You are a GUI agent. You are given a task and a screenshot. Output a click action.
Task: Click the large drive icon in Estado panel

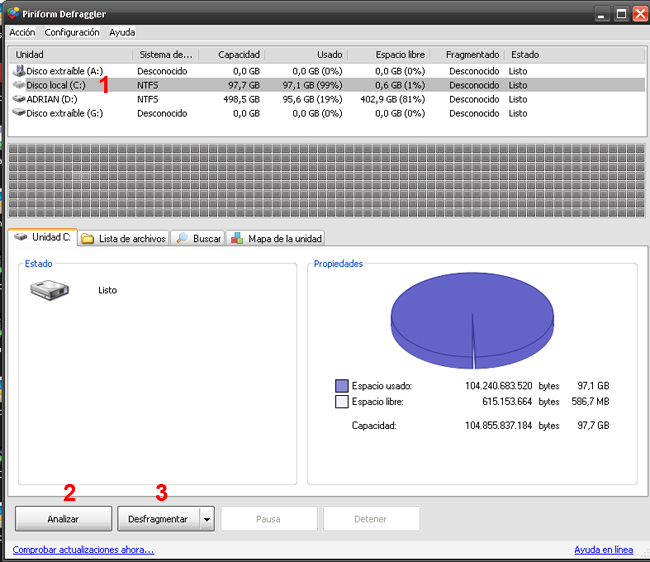pyautogui.click(x=51, y=291)
